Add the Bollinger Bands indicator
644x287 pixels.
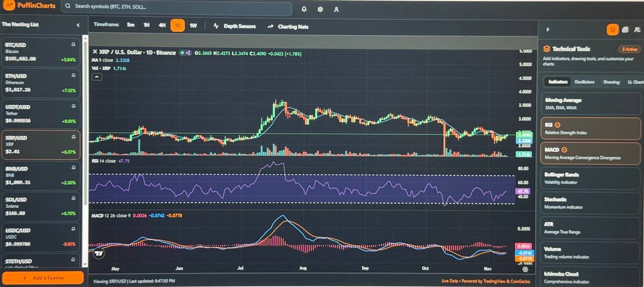click(590, 178)
